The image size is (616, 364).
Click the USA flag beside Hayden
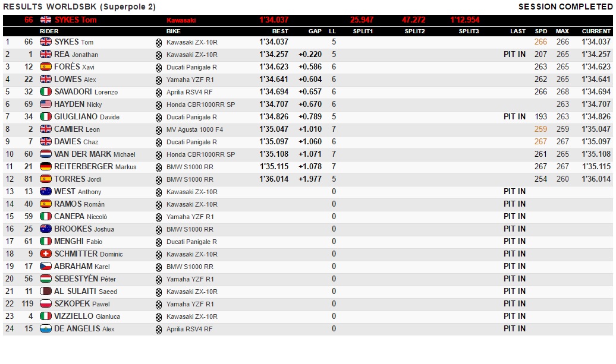click(46, 105)
